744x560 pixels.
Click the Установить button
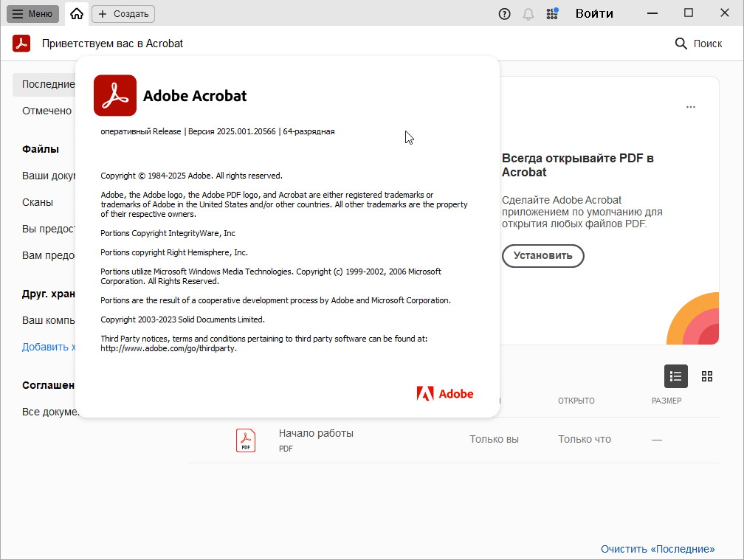point(542,256)
